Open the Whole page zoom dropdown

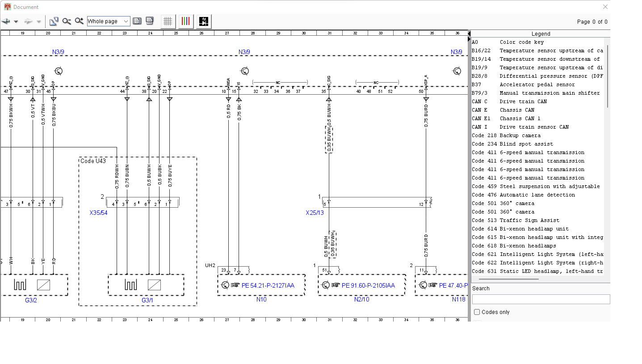point(109,21)
